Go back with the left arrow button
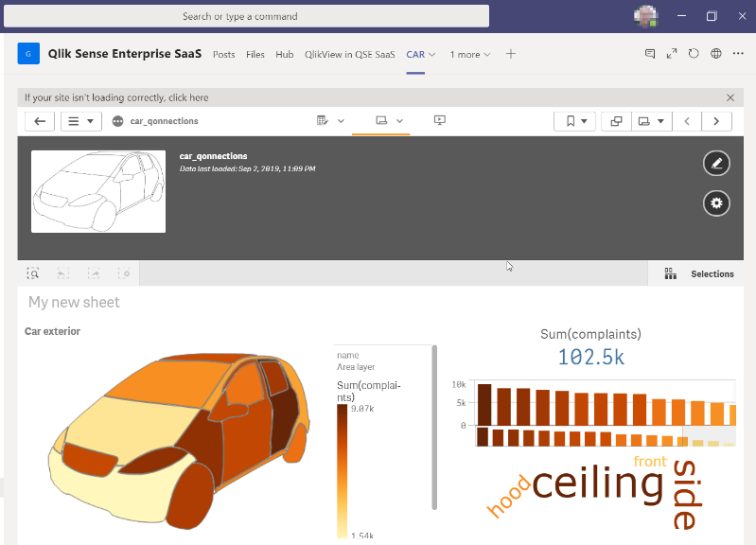Image resolution: width=756 pixels, height=545 pixels. click(40, 121)
